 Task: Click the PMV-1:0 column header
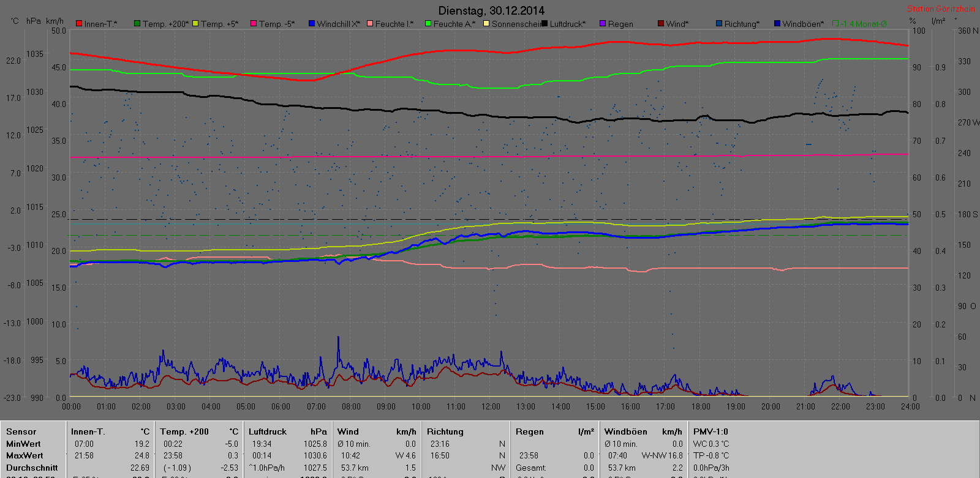pos(710,431)
